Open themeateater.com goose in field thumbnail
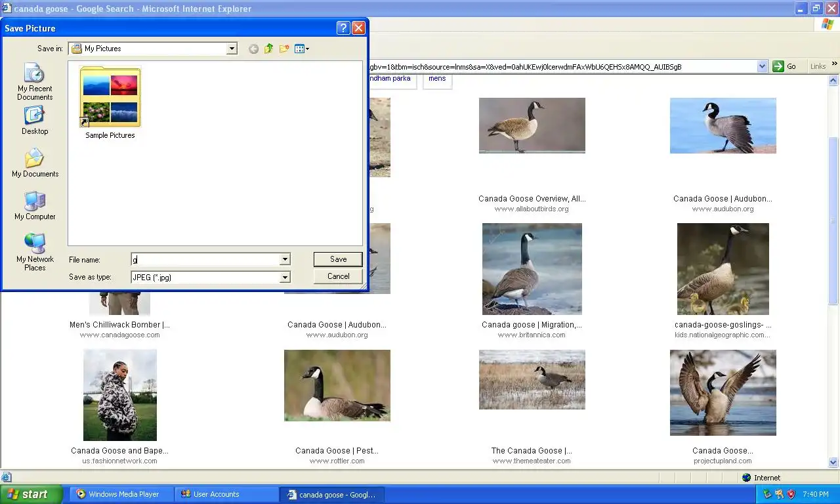The image size is (840, 504). (x=532, y=379)
